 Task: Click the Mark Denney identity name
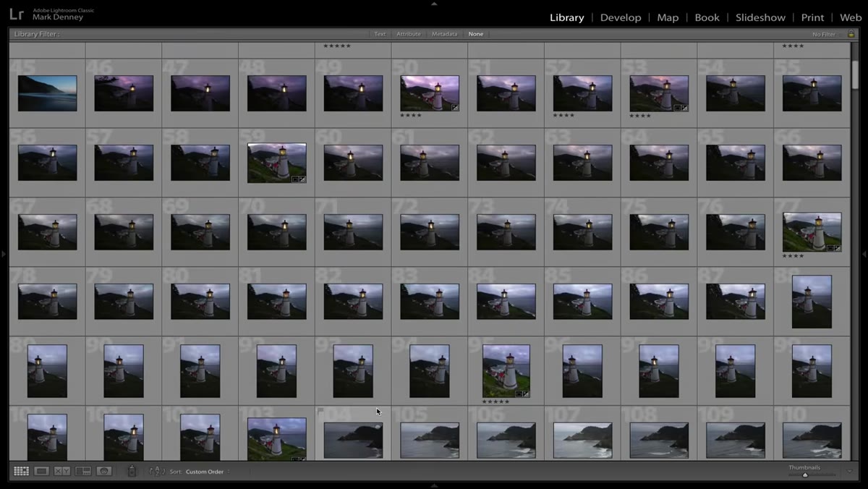pyautogui.click(x=58, y=17)
